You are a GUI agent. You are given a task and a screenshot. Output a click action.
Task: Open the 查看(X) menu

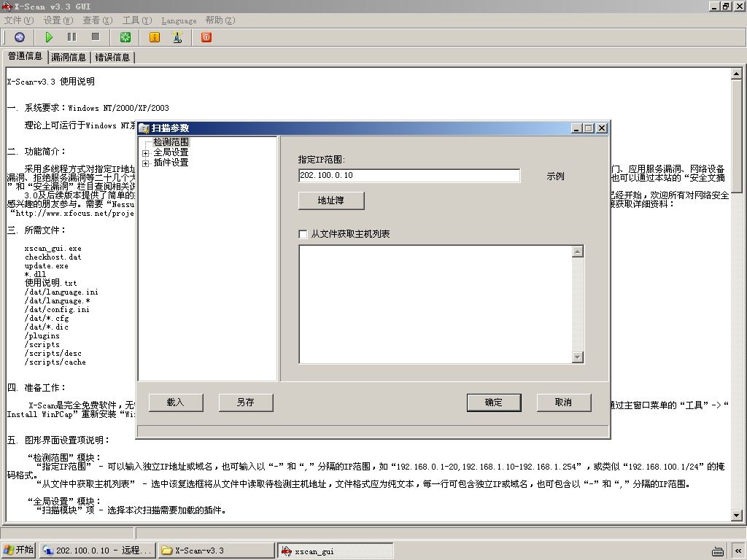click(98, 20)
